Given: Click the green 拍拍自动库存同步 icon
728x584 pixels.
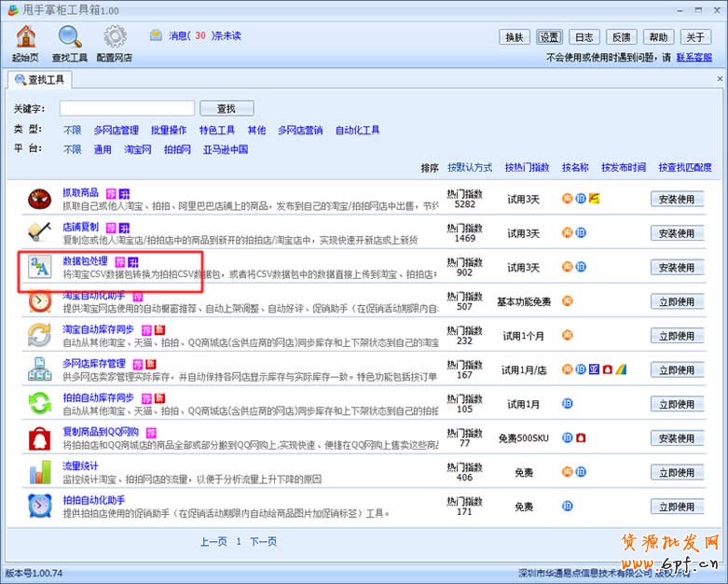Looking at the screenshot, I should tap(39, 403).
